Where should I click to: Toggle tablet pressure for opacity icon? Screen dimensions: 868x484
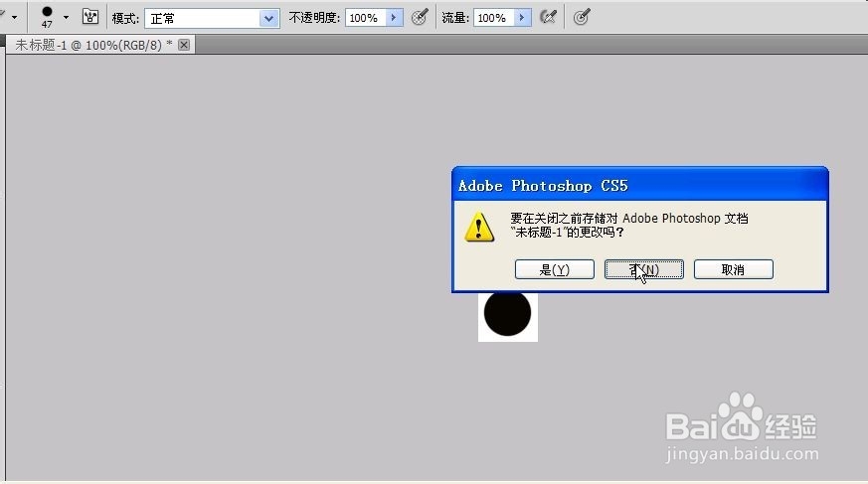pos(421,17)
